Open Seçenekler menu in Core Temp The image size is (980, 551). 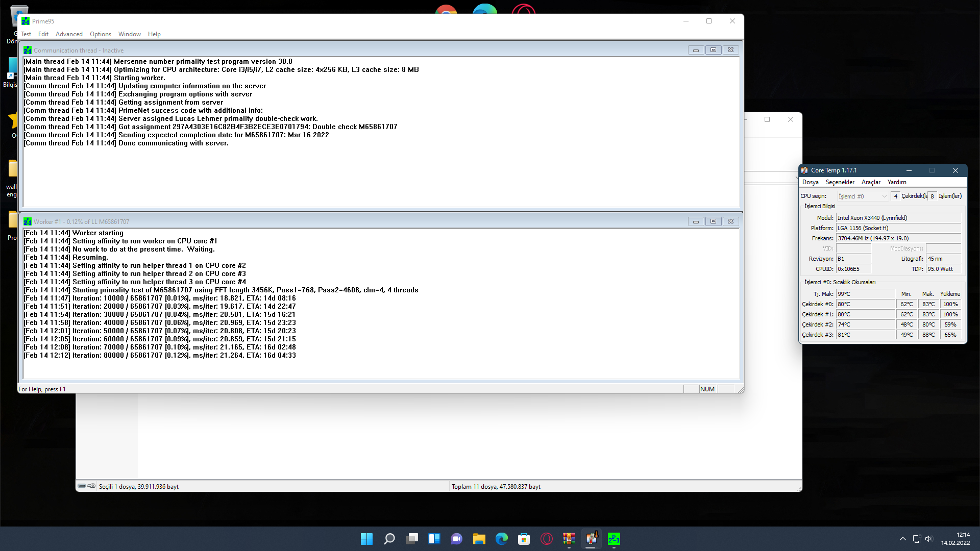pyautogui.click(x=840, y=182)
